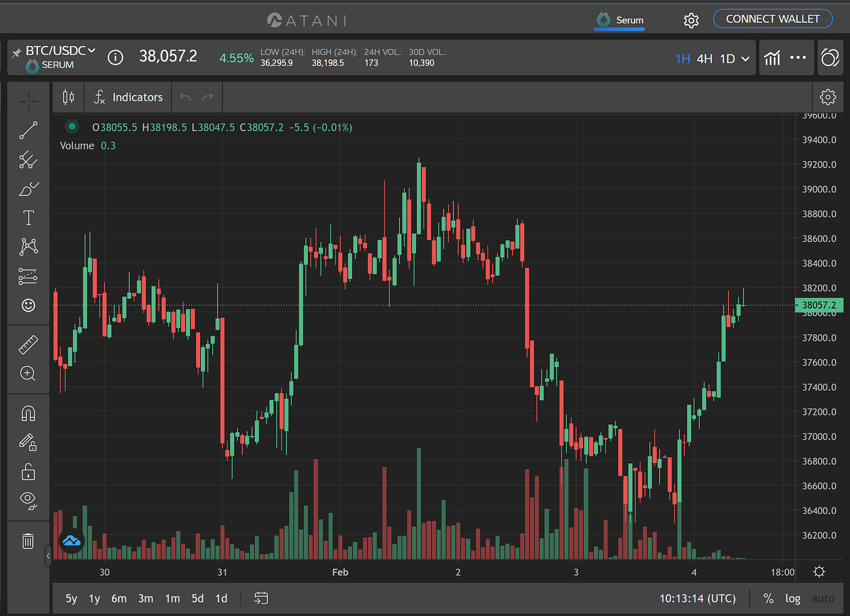Select the ruler measure tool

(28, 345)
